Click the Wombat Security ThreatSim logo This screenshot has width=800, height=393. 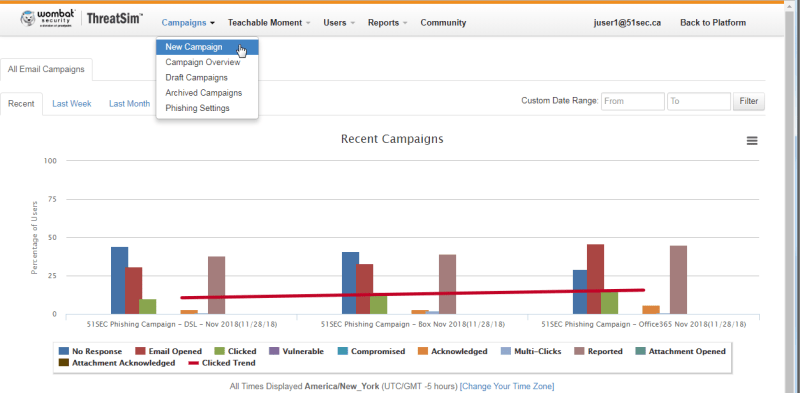point(81,19)
